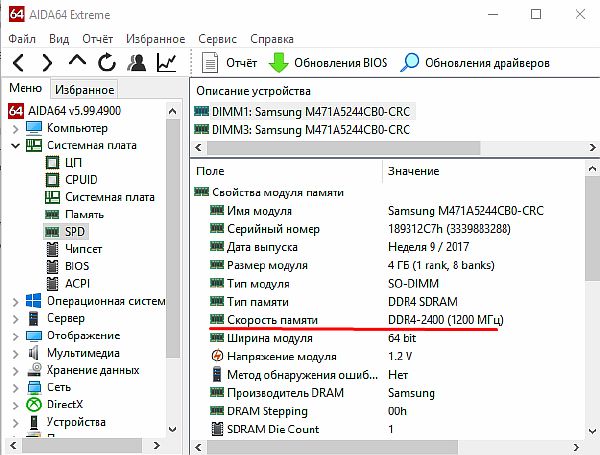Screen dimensions: 600x455
Task: Click Обновления BIOS with green arrow
Action: [328, 63]
